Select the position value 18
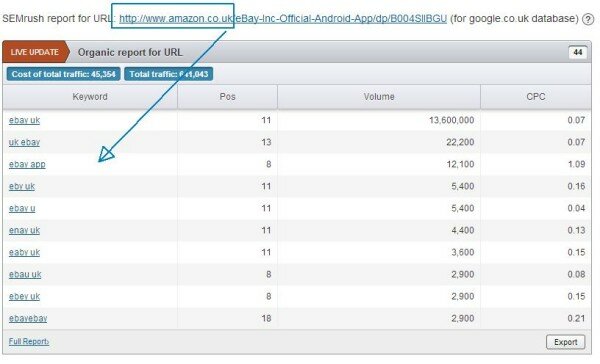 (x=266, y=318)
